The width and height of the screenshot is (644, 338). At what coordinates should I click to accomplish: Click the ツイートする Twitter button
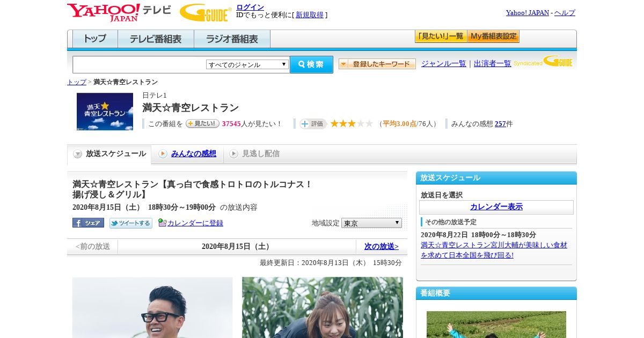pos(130,223)
